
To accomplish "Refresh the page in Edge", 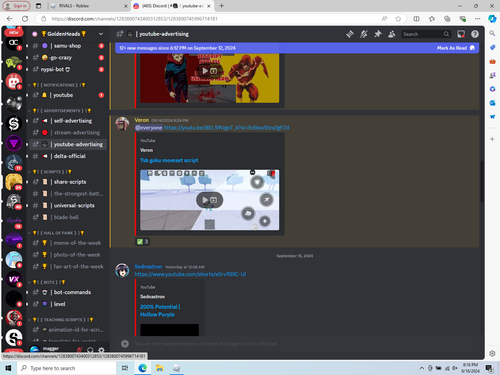I will [x=25, y=19].
